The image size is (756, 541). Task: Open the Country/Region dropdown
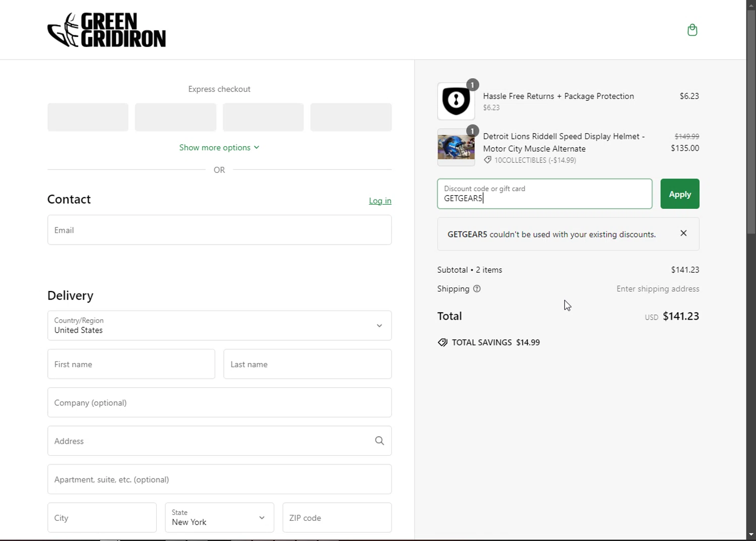[219, 326]
